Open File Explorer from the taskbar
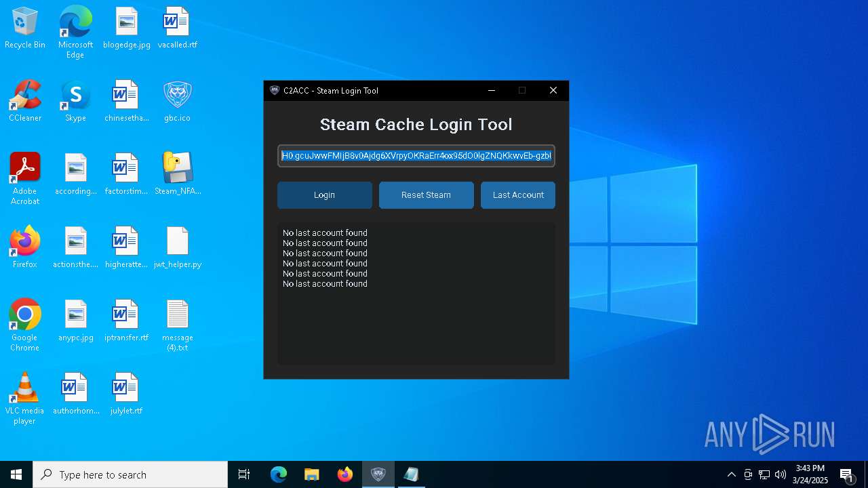Image resolution: width=868 pixels, height=488 pixels. click(312, 474)
